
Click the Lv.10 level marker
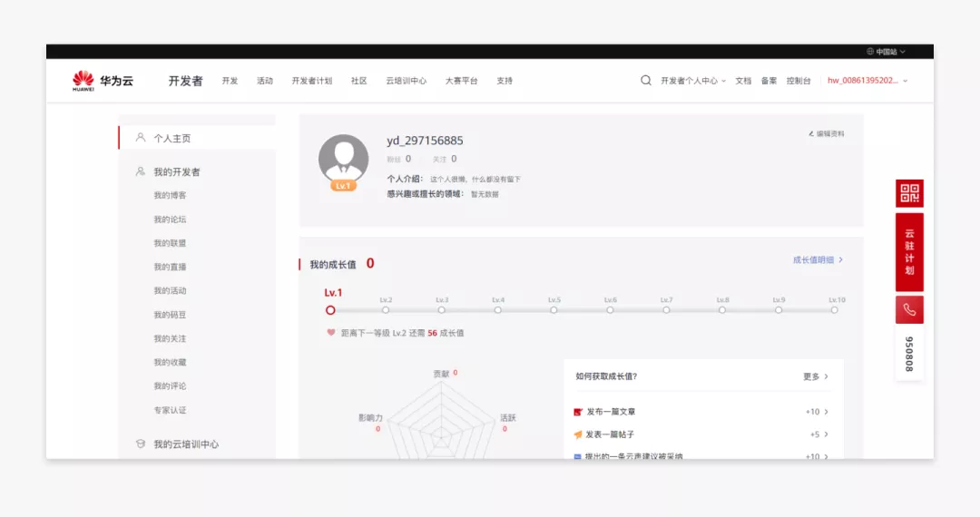(835, 309)
